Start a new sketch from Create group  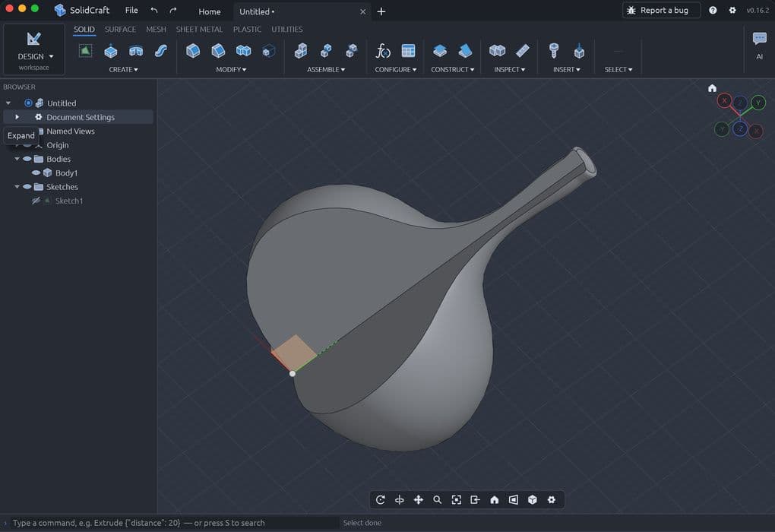pos(86,50)
